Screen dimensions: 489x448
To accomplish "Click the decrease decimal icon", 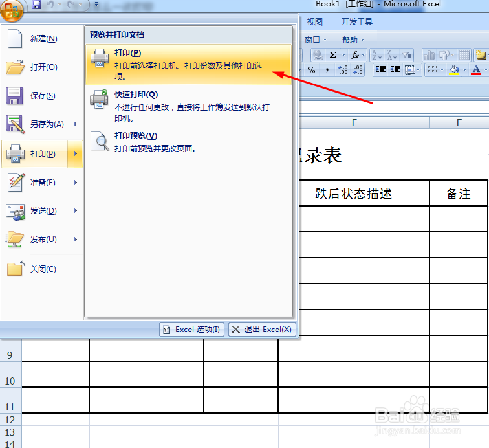I will 358,71.
